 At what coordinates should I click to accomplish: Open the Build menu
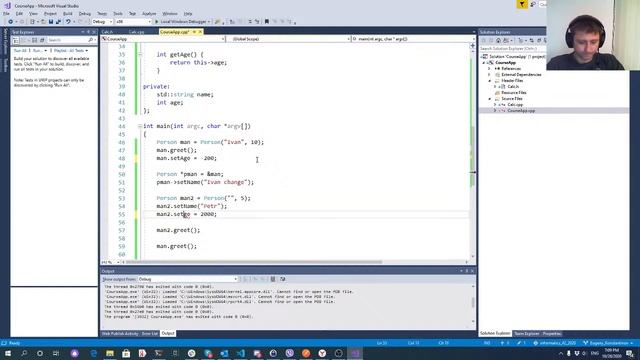(x=68, y=13)
